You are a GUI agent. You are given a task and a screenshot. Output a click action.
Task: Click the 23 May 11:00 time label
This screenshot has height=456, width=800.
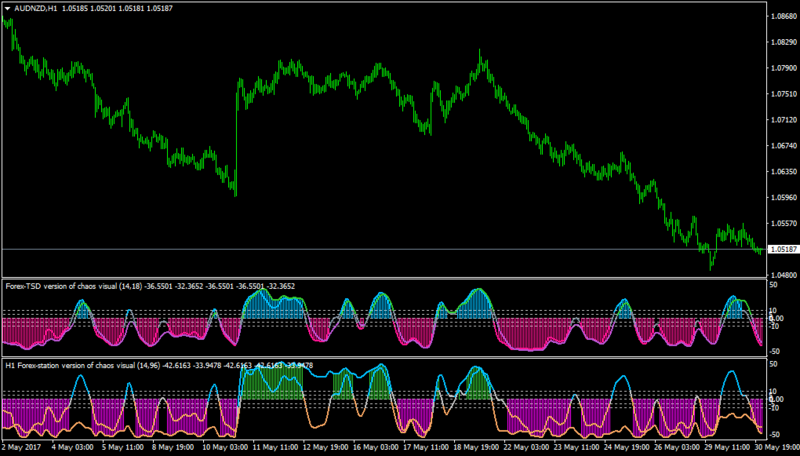(577, 446)
